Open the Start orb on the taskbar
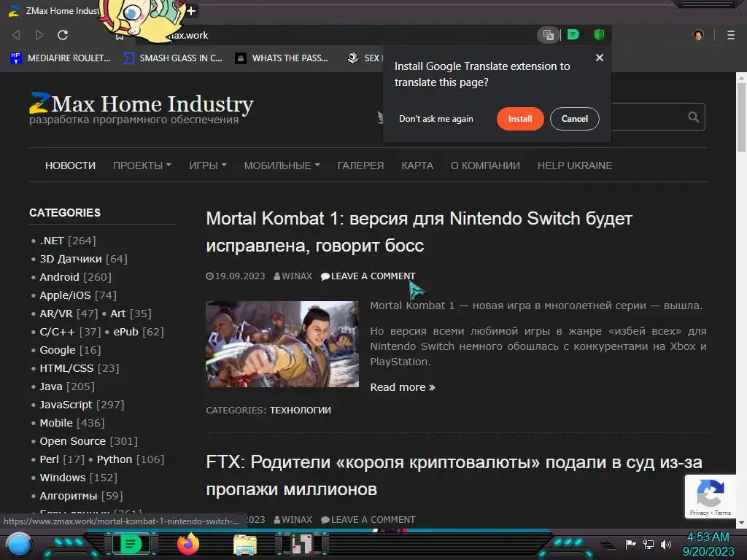Image resolution: width=747 pixels, height=560 pixels. tap(19, 545)
